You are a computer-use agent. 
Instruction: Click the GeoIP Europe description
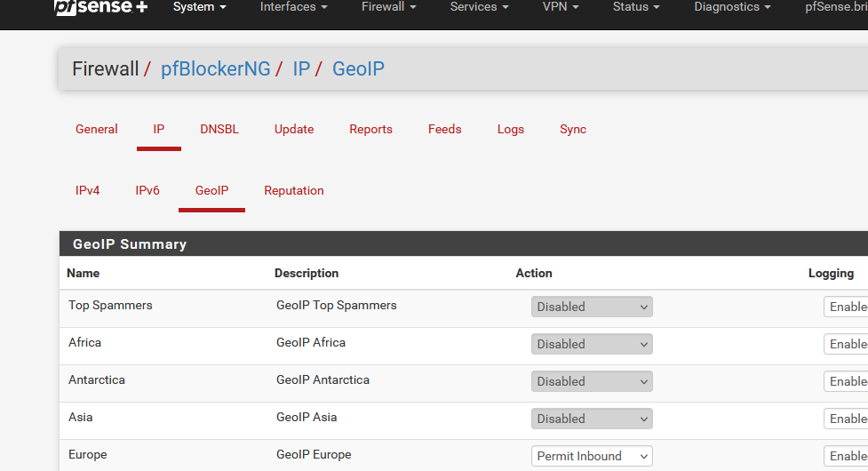[314, 454]
